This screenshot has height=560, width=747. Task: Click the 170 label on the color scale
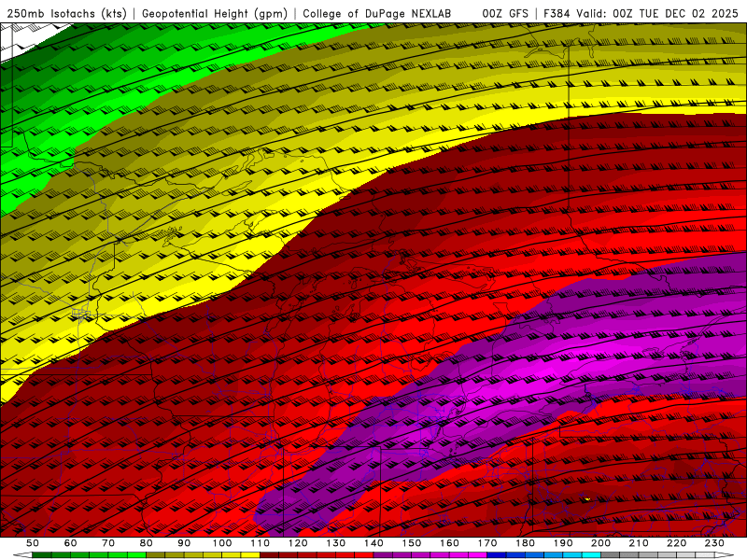[487, 543]
